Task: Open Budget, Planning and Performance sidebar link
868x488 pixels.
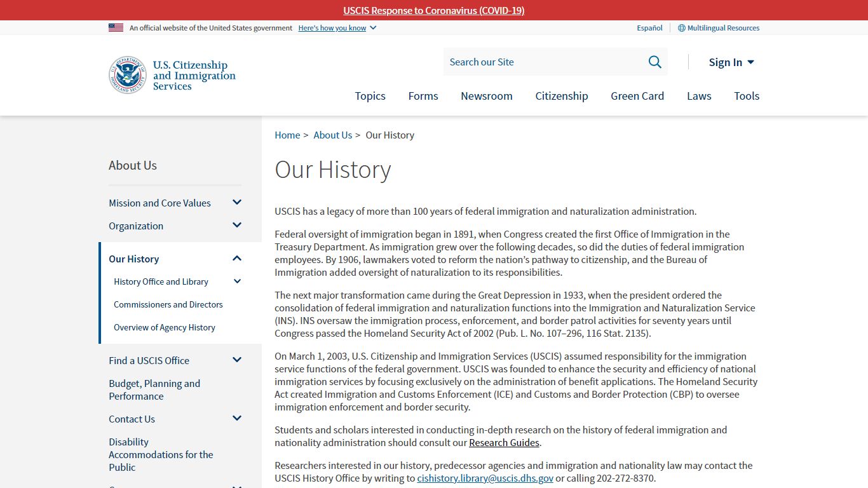Action: 154,390
